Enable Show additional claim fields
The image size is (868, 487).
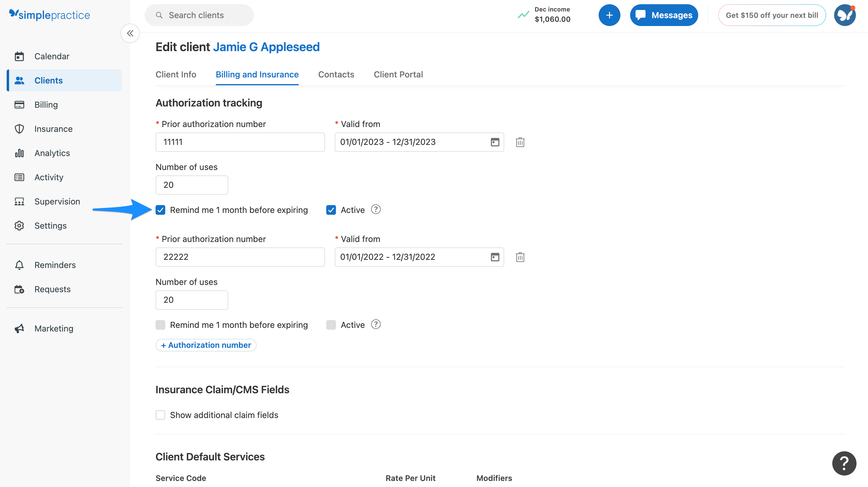point(160,415)
